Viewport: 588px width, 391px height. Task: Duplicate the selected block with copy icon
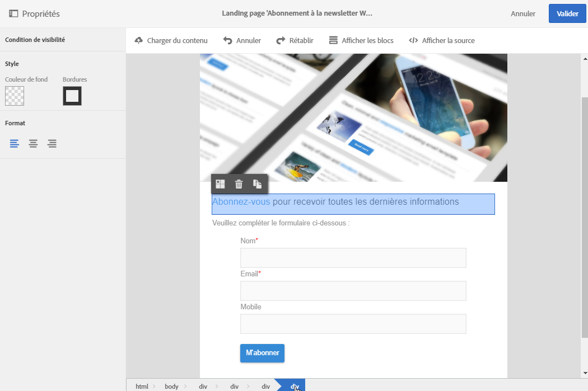(x=257, y=184)
